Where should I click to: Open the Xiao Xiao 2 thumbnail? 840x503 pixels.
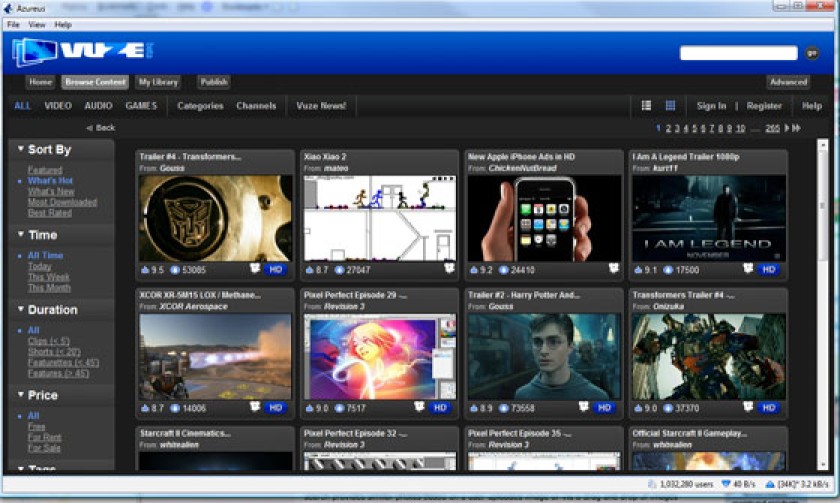tap(380, 218)
